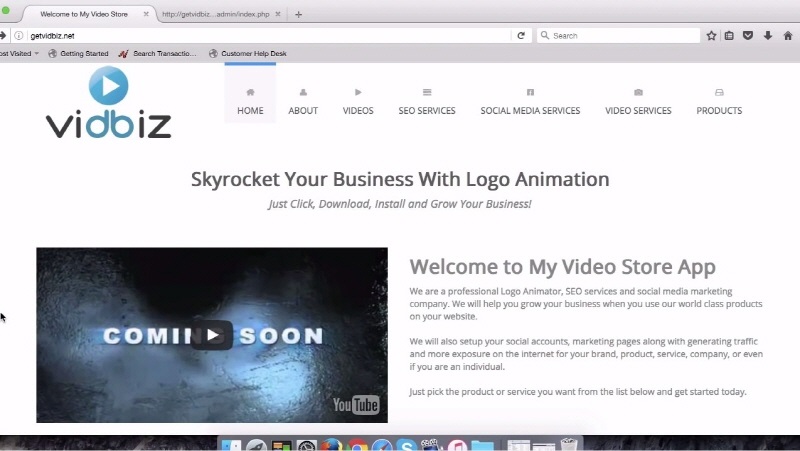
Task: Show bookmarks list icon
Action: click(729, 36)
